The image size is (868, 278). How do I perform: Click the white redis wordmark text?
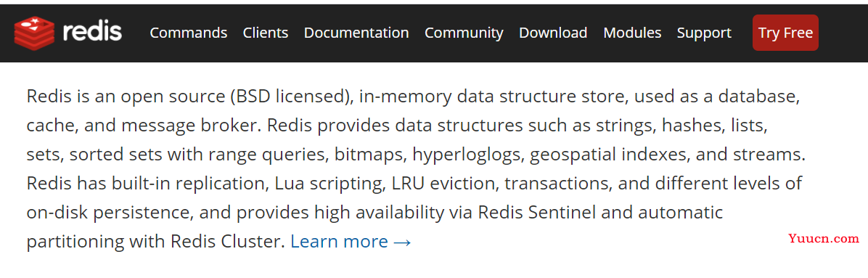[x=92, y=32]
